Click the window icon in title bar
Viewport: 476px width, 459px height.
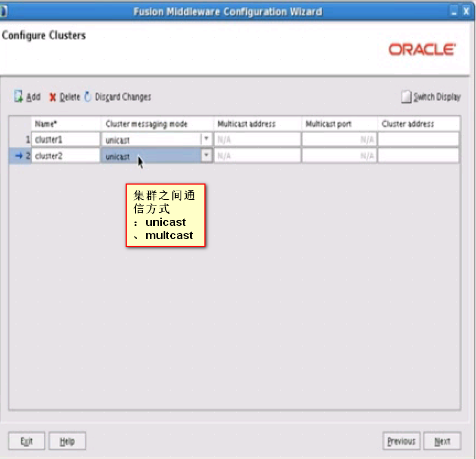4,12
